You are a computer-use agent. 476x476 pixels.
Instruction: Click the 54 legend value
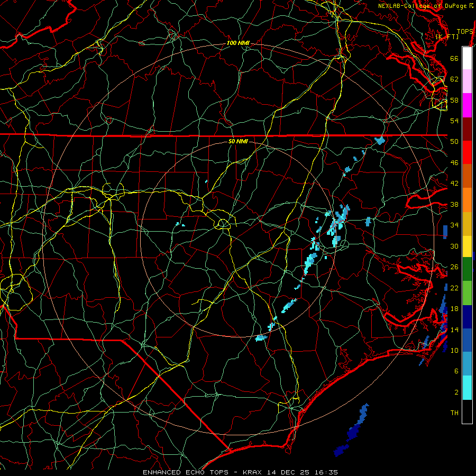[x=454, y=121]
